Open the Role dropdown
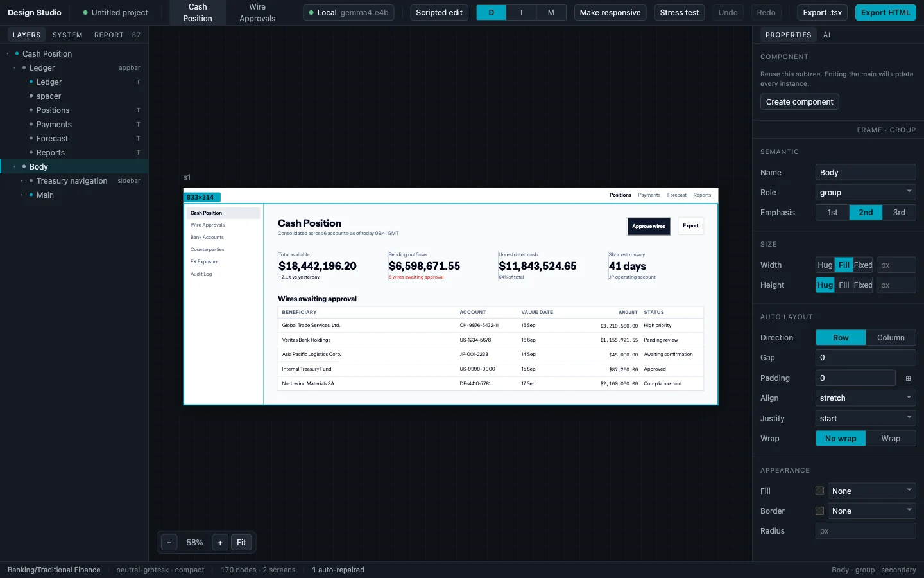The height and width of the screenshot is (578, 924). (866, 193)
